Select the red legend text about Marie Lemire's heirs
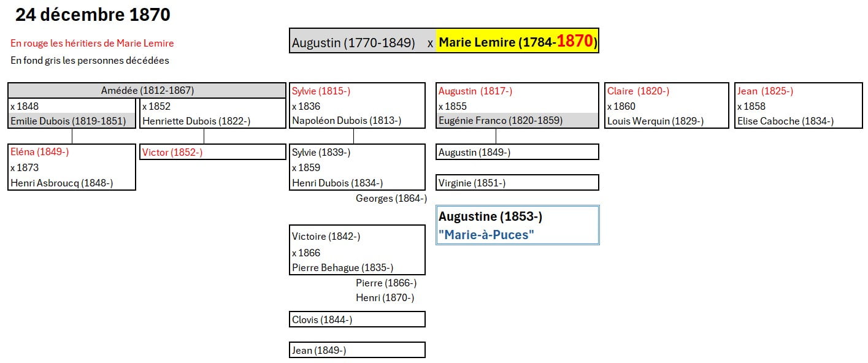 tap(92, 44)
